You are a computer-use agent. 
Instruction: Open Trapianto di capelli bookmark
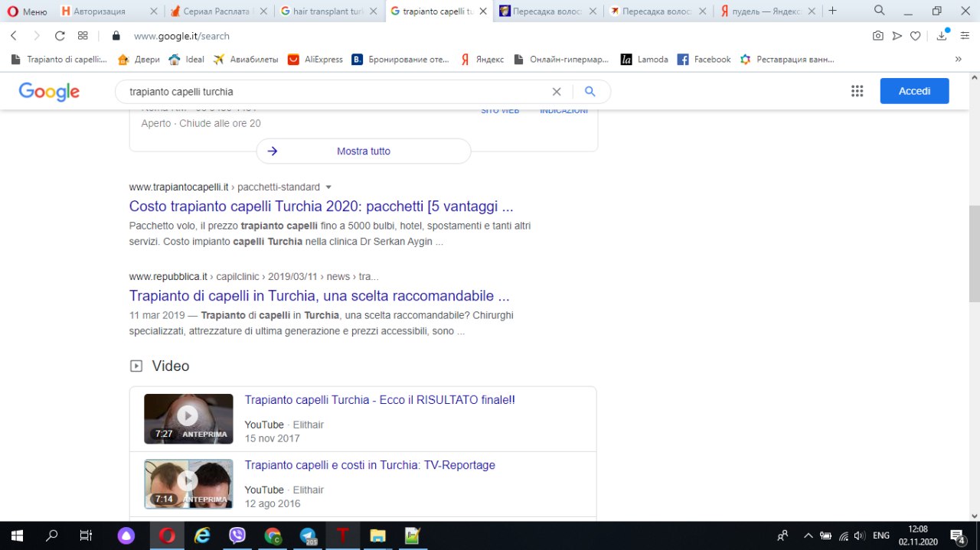tap(60, 59)
